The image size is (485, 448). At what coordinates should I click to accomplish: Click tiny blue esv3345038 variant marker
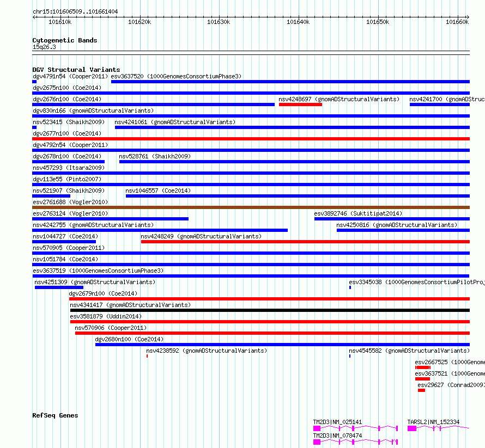click(350, 287)
